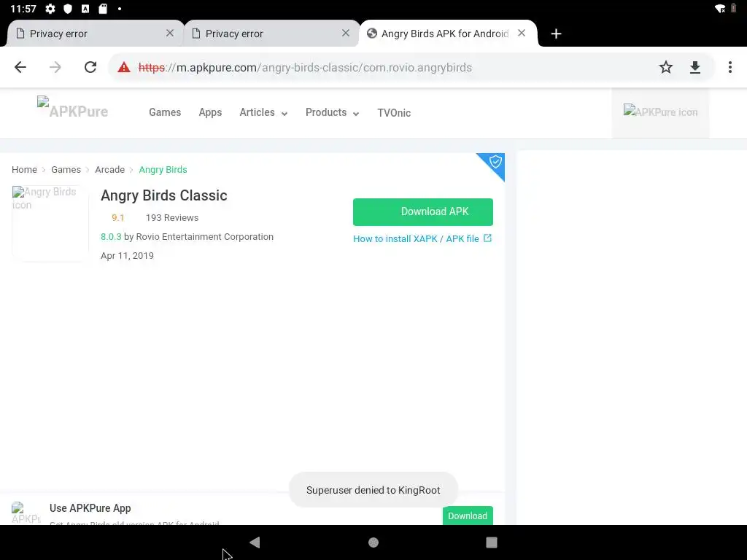Open the Chrome three-dot menu

click(729, 67)
